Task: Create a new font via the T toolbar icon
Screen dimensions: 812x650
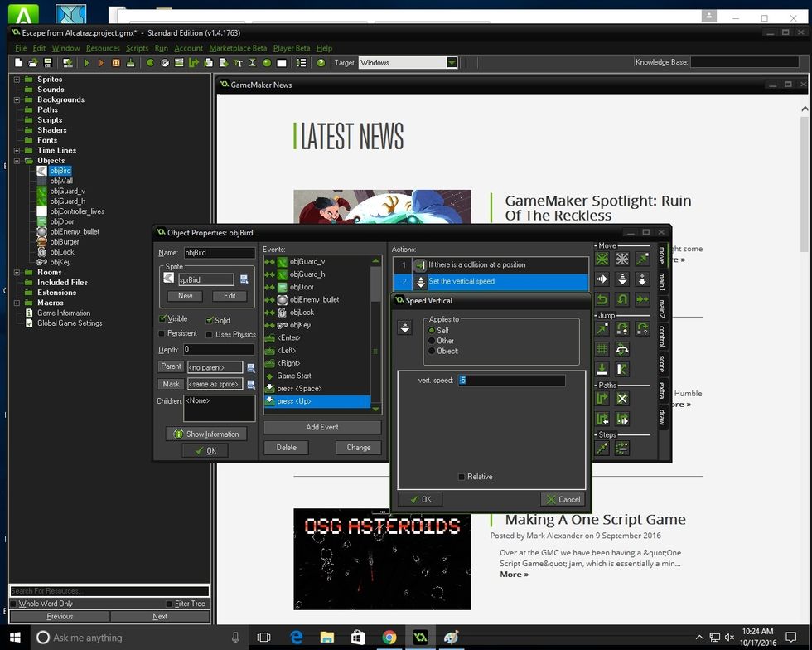Action: point(238,63)
